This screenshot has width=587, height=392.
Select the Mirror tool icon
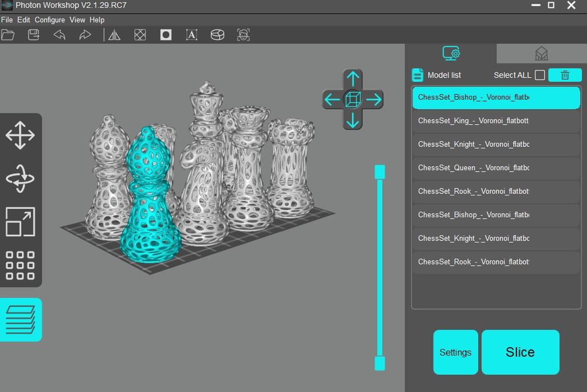click(114, 35)
